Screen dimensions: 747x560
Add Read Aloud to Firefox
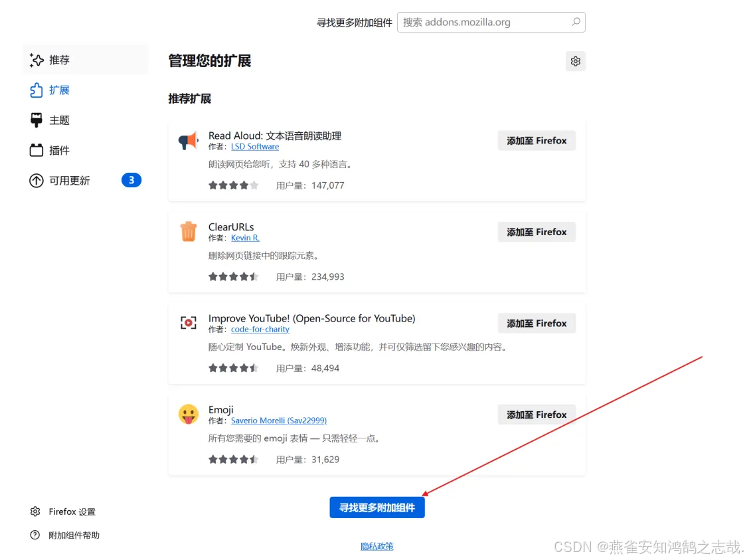coord(537,141)
